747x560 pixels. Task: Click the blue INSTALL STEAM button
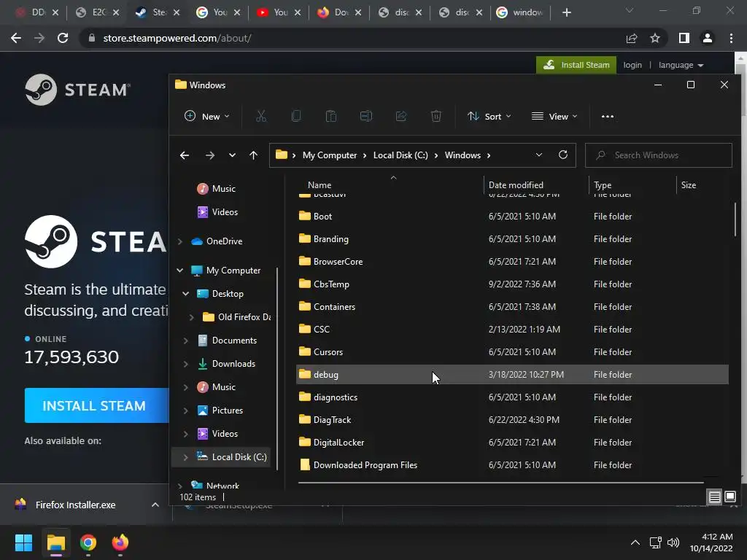pyautogui.click(x=97, y=405)
